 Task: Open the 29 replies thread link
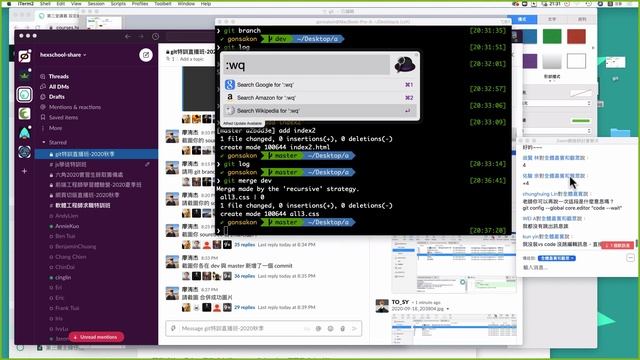(x=244, y=307)
